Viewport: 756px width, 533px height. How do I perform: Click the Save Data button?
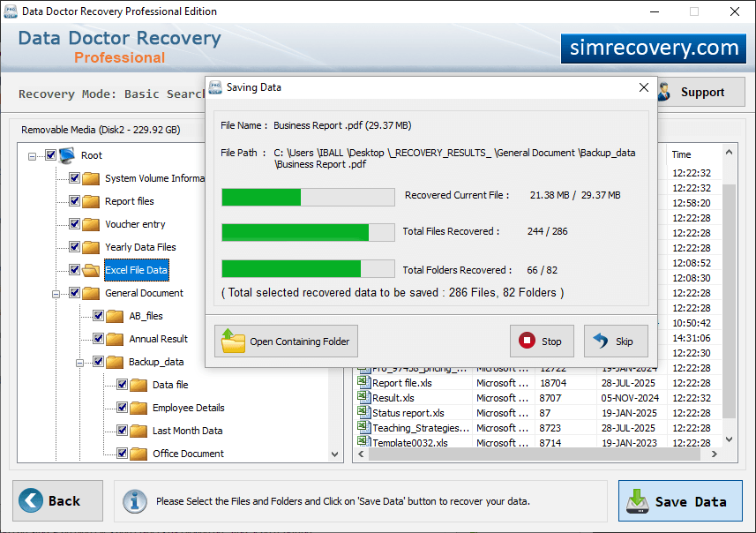tap(680, 500)
